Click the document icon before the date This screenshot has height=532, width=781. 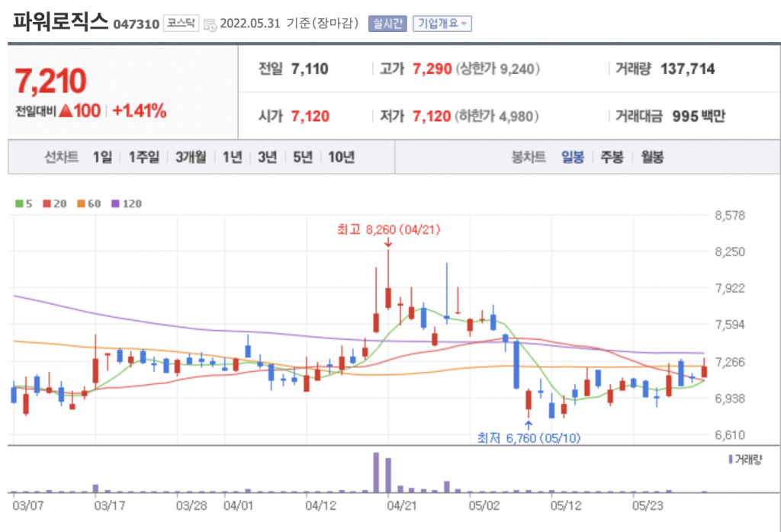210,24
